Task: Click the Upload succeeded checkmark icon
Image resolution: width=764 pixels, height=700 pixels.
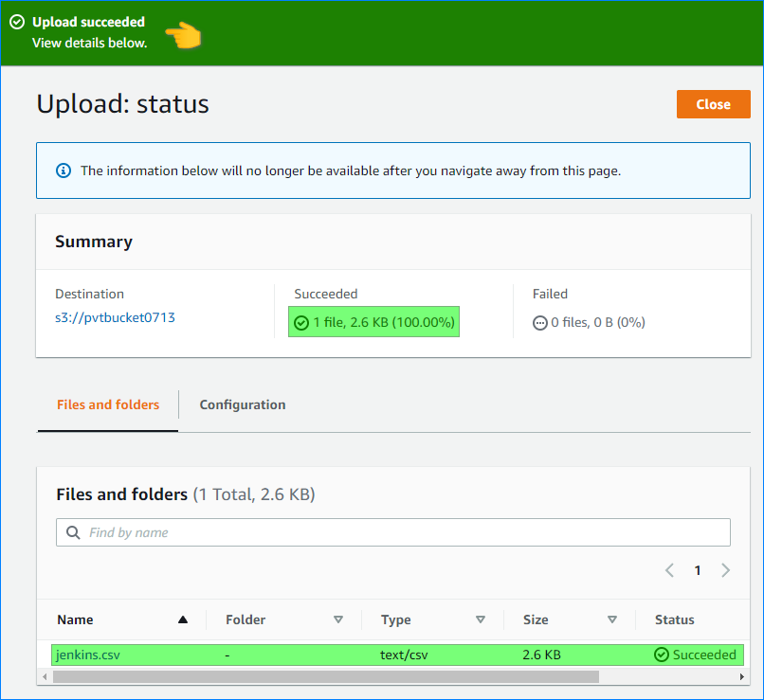Action: [17, 22]
